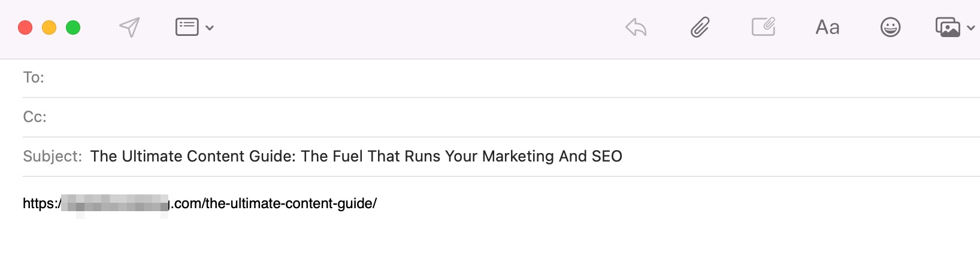Click the Subject field text
This screenshot has width=980, height=262.
point(356,157)
